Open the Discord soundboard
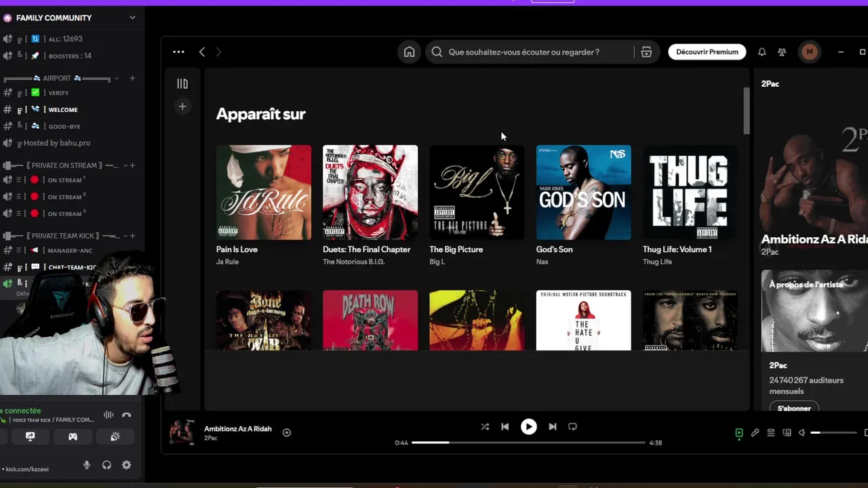 tap(115, 436)
